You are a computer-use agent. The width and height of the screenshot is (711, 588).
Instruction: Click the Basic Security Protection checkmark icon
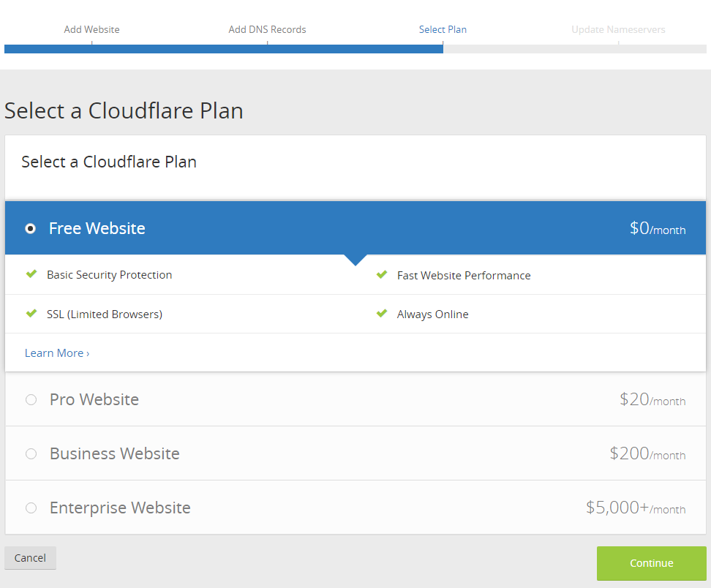coord(31,274)
